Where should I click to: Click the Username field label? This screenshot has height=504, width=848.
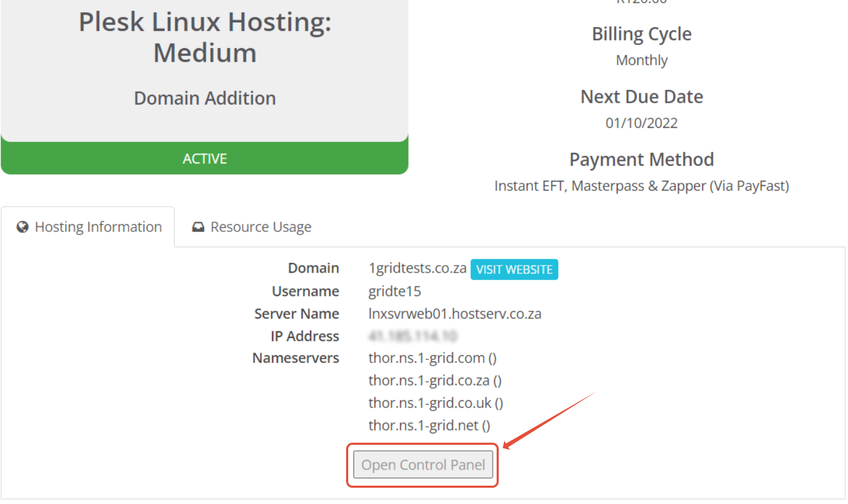305,291
